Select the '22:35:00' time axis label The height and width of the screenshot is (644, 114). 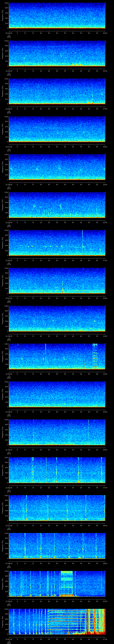[9, 450]
